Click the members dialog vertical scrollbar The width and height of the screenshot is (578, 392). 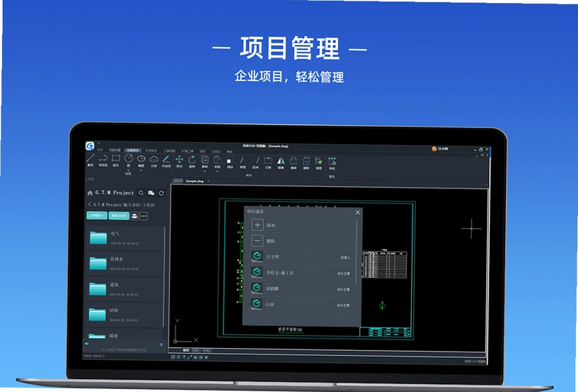tap(356, 252)
